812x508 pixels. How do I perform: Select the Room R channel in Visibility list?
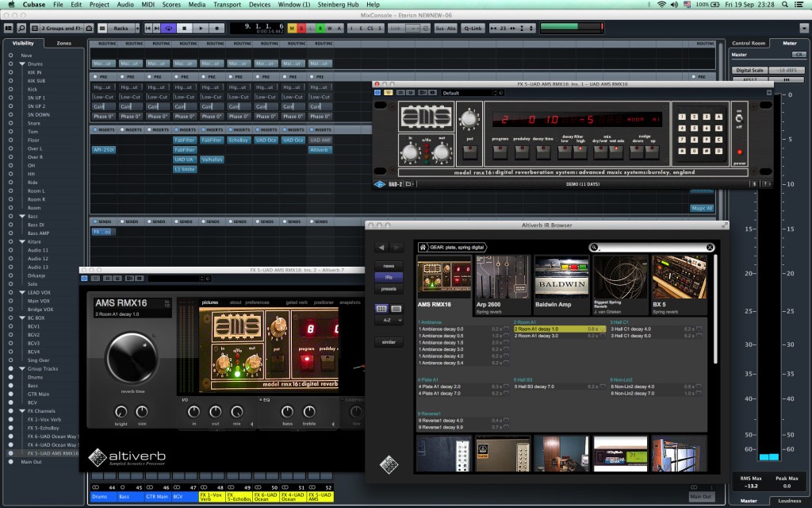36,199
